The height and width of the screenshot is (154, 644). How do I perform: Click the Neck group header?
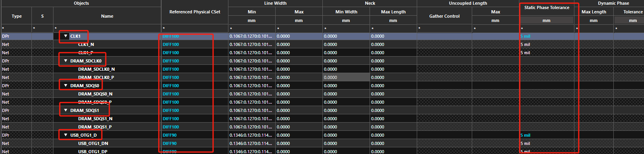(370, 3)
